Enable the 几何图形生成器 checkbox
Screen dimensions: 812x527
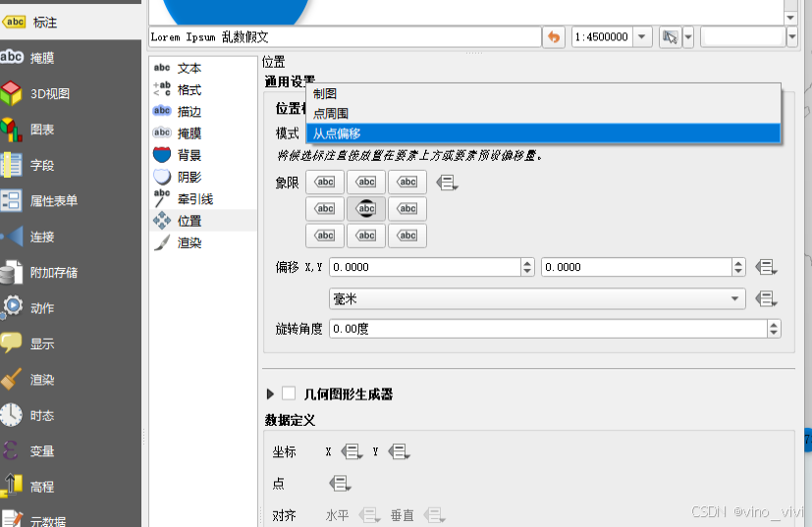click(x=289, y=394)
